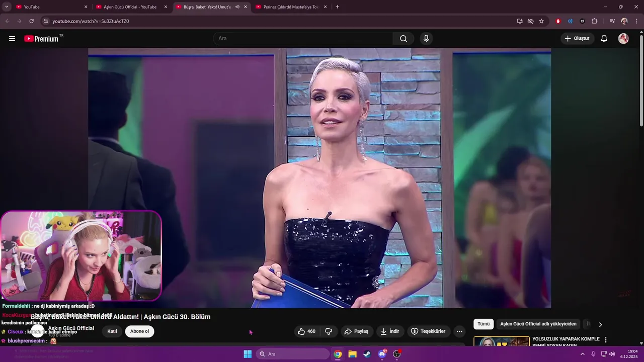Open File Explorer from taskbar
Image resolution: width=644 pixels, height=362 pixels.
[x=353, y=354]
